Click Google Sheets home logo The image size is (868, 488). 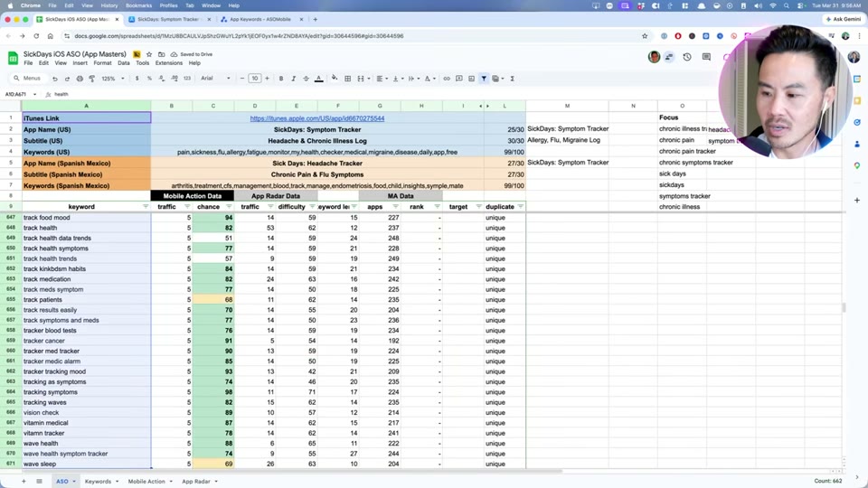pyautogui.click(x=13, y=58)
